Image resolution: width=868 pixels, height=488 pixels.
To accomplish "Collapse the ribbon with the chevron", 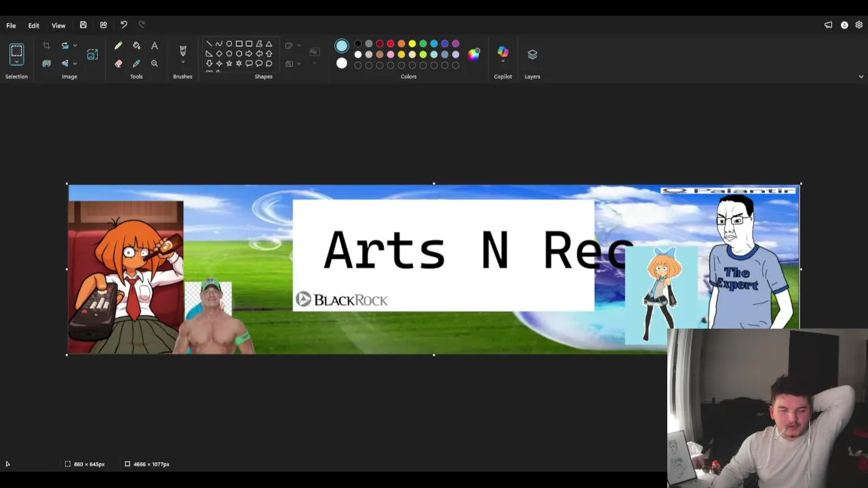I will point(861,77).
